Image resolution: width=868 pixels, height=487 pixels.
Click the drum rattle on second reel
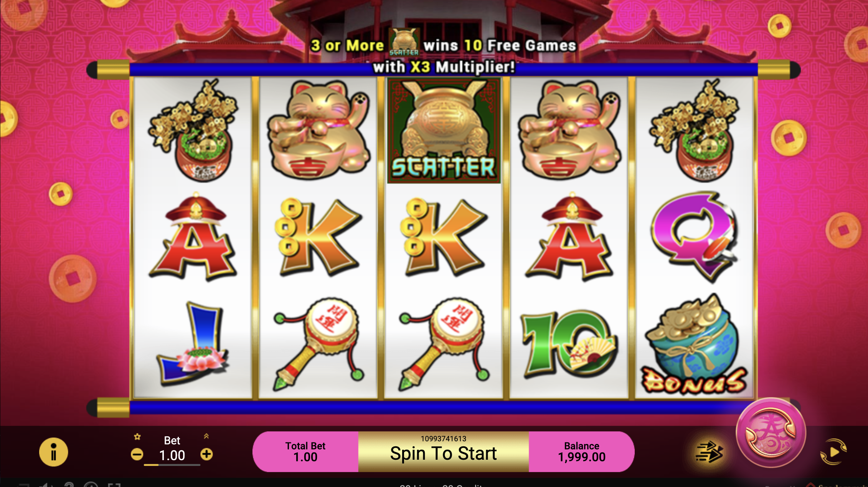click(x=318, y=344)
